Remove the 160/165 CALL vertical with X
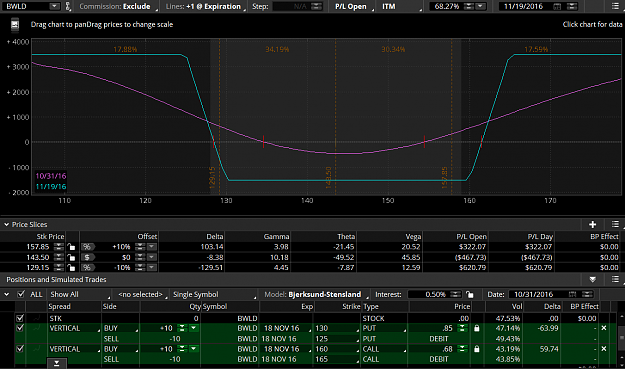Viewport: 625px width, 369px height. pyautogui.click(x=604, y=349)
